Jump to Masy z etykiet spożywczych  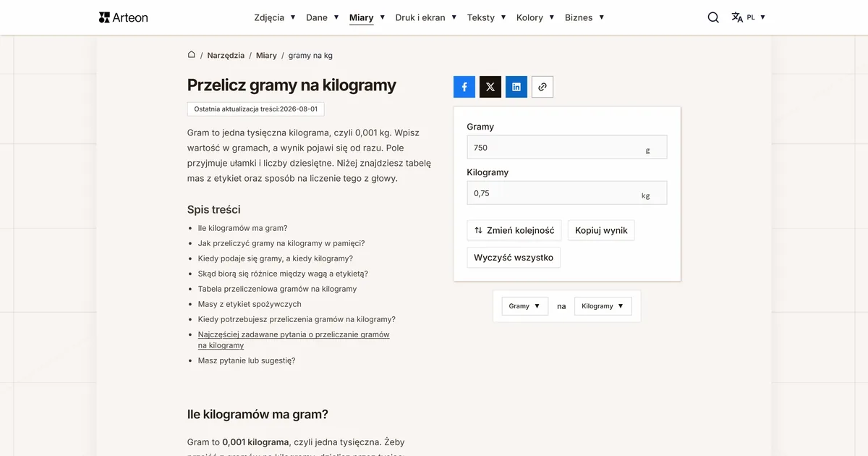[250, 304]
